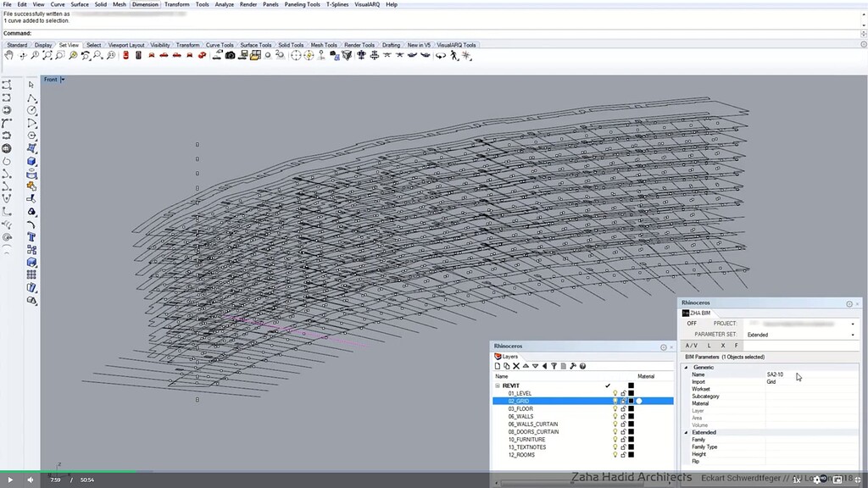Click the A/V button under ZHA BIM
868x488 pixels.
tap(690, 346)
